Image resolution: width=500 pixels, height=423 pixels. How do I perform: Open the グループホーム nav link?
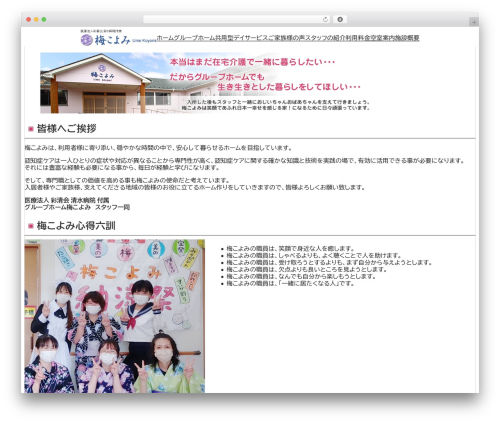pos(195,38)
